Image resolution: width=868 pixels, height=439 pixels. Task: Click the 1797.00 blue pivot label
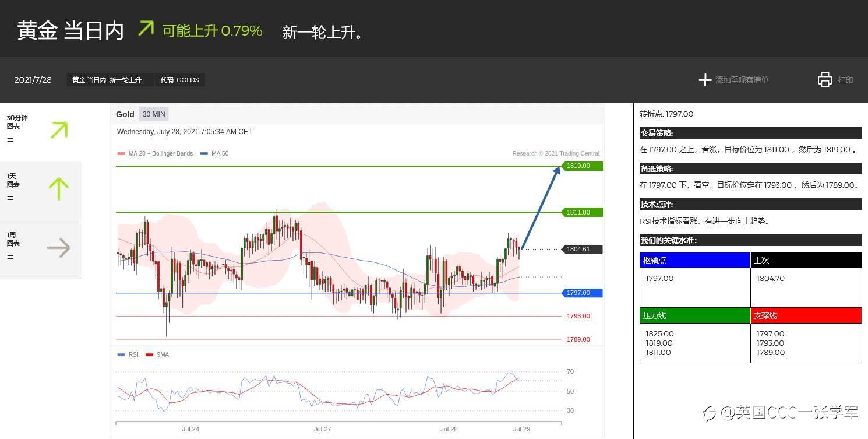[x=582, y=293]
